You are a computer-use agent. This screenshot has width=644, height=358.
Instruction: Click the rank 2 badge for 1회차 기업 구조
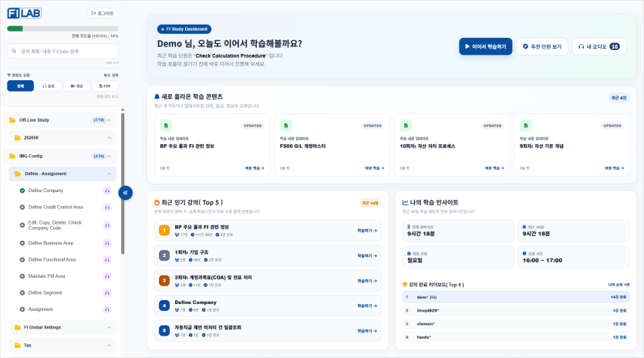(x=164, y=255)
